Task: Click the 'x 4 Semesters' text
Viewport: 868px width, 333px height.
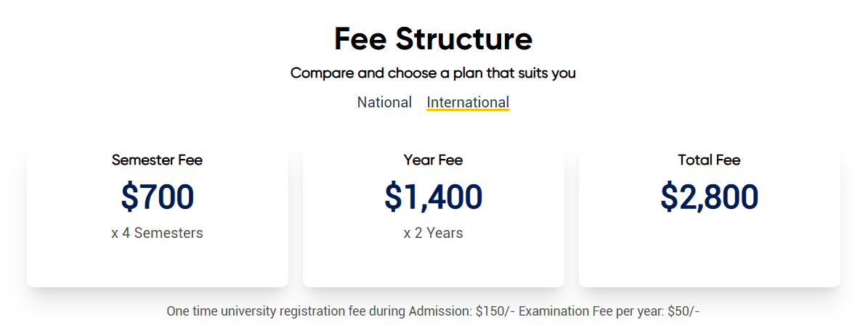Action: point(157,233)
